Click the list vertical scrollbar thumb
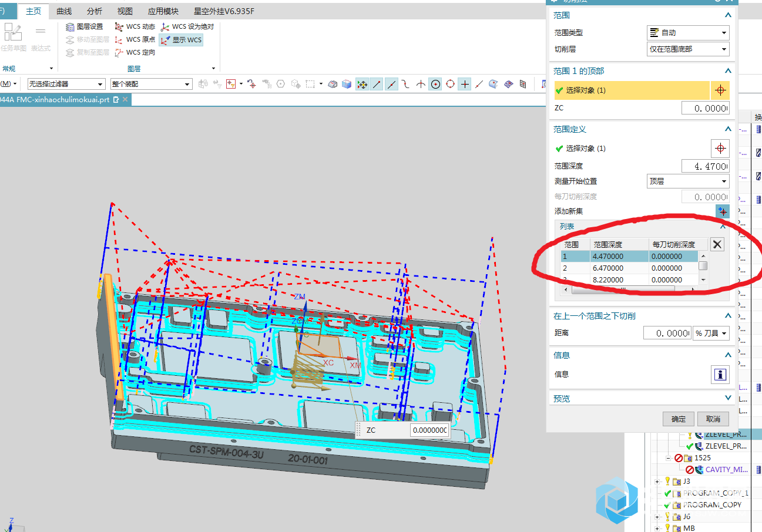 tap(703, 265)
